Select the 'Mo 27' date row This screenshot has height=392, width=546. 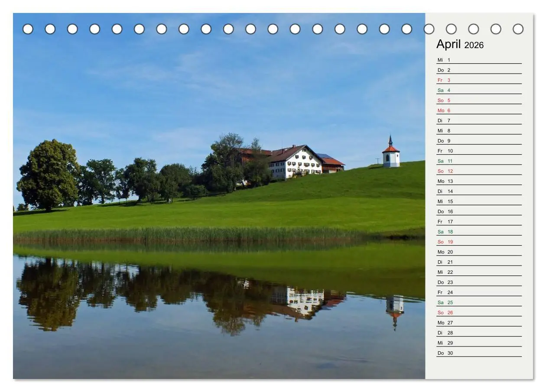pos(479,323)
